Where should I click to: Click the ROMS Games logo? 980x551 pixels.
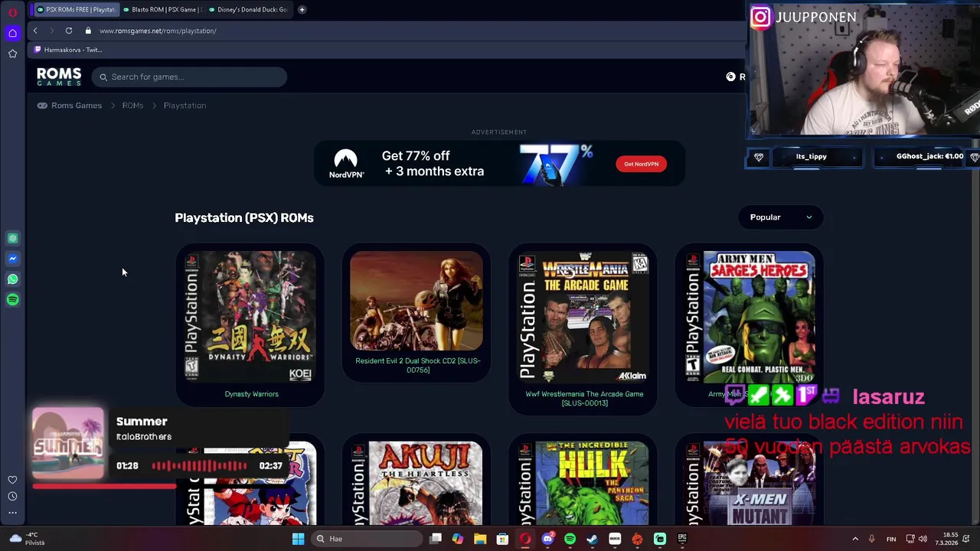click(x=59, y=77)
